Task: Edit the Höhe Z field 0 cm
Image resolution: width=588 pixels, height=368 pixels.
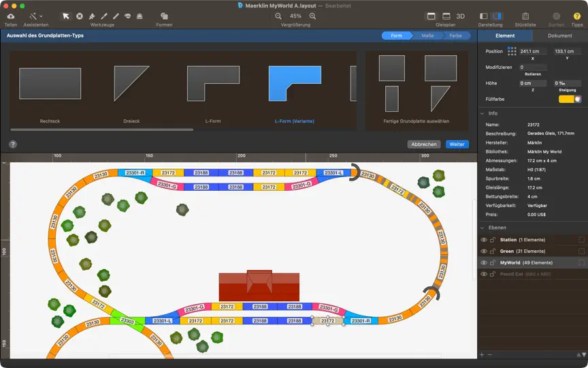Action: pos(532,83)
